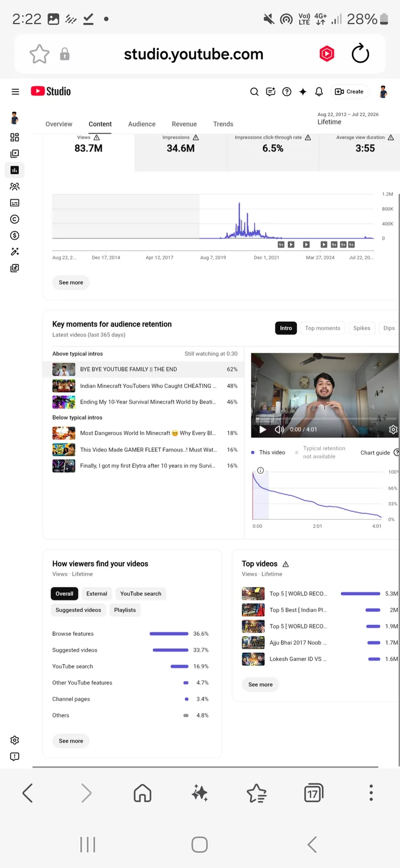
Task: Open the notifications bell
Action: (x=319, y=92)
